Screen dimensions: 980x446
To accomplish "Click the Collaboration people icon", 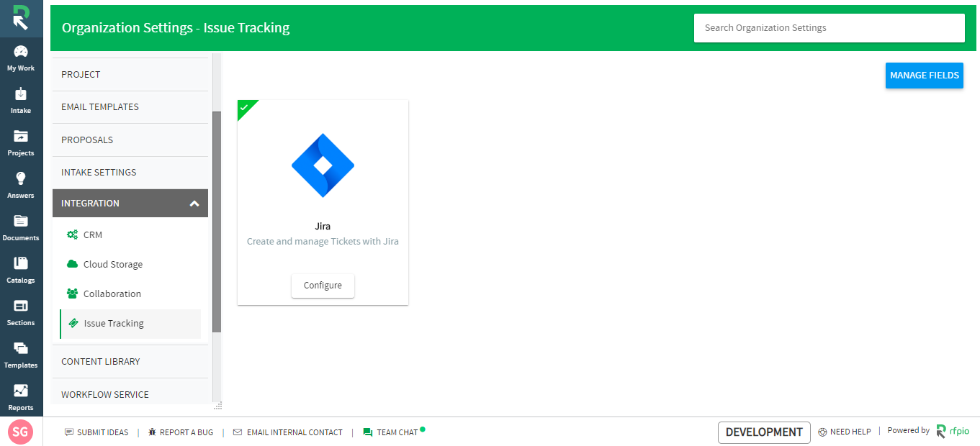I will tap(72, 293).
